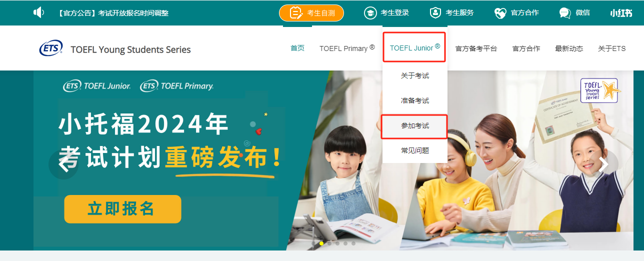Image resolution: width=644 pixels, height=261 pixels.
Task: Open the 小红书 logo link
Action: click(x=621, y=13)
